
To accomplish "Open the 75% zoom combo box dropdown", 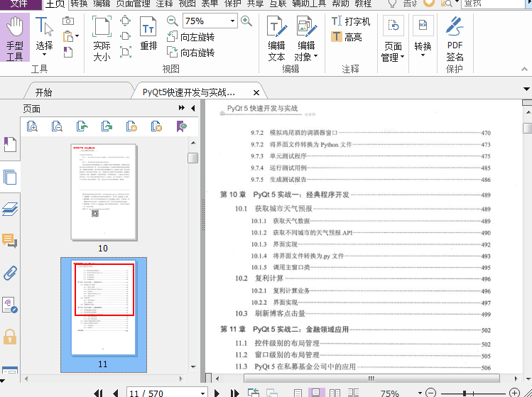I will tap(232, 21).
